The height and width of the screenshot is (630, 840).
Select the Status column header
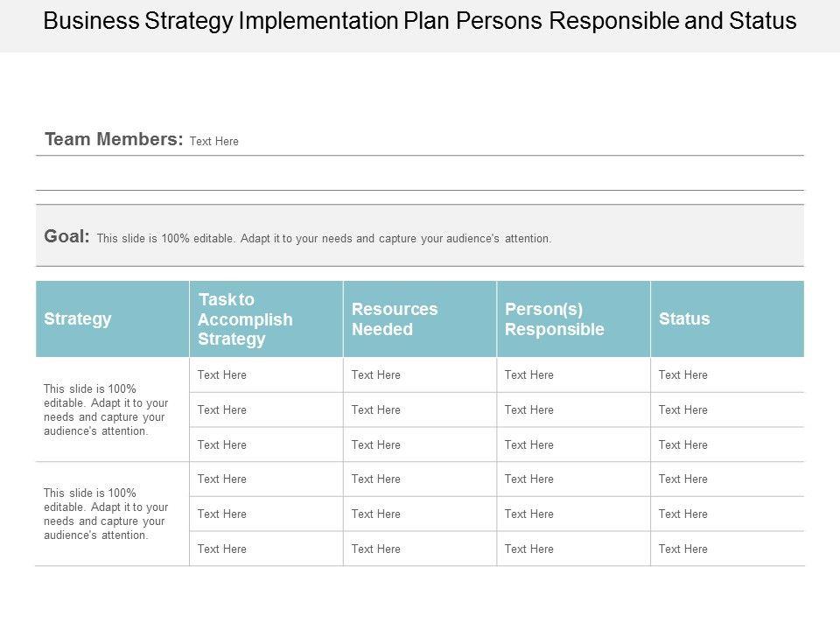tap(684, 318)
